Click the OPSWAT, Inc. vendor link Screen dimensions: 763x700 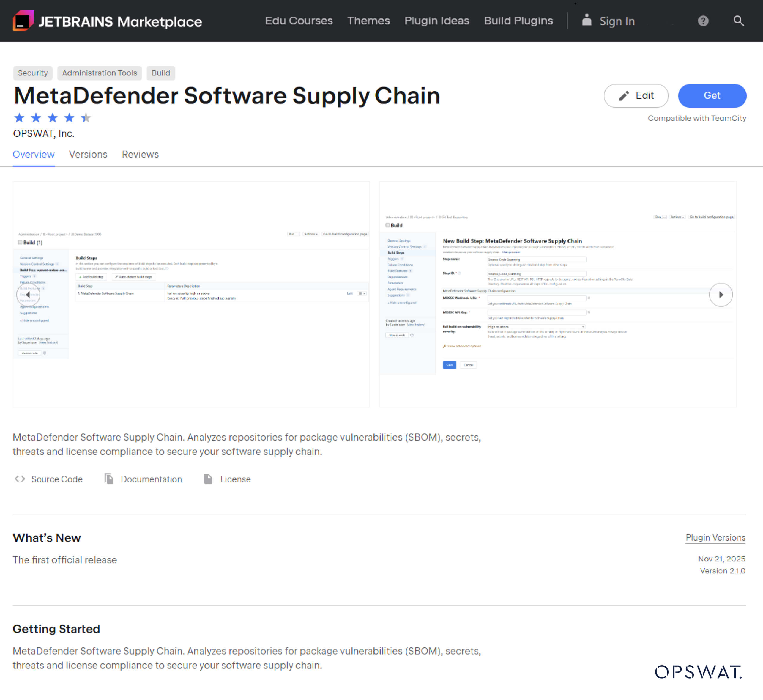44,134
